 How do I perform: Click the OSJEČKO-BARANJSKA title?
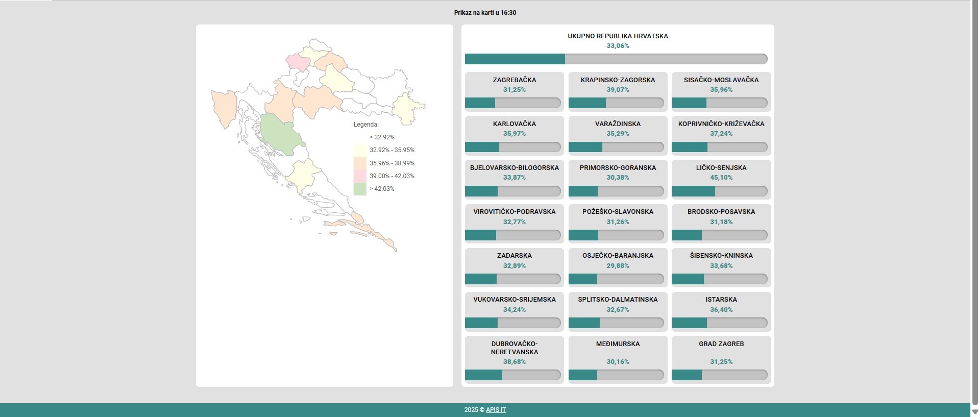(x=618, y=256)
